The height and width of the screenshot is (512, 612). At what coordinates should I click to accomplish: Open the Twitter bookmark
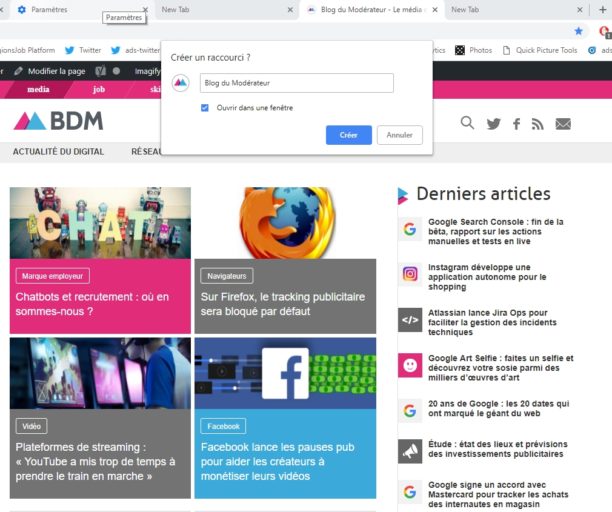tap(83, 50)
